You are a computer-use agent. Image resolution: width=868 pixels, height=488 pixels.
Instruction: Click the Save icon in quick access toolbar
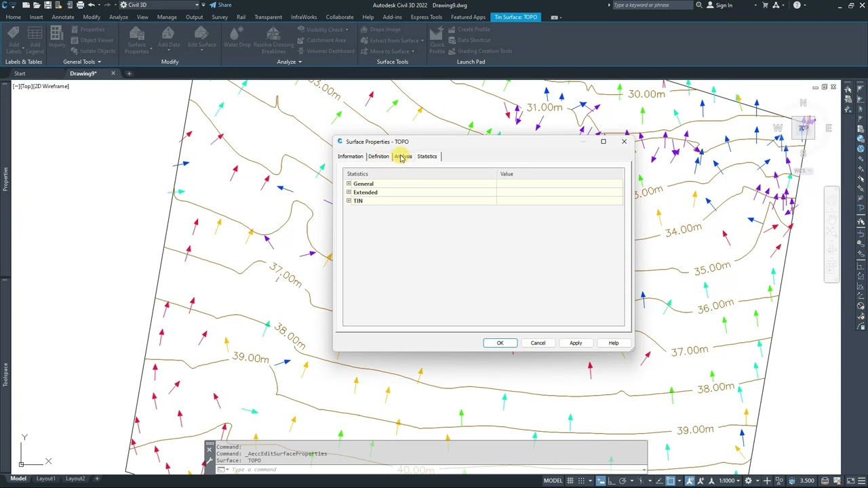[47, 5]
